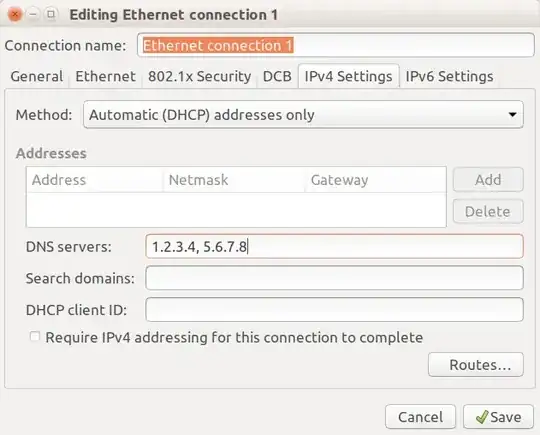Enable Require IPv4 addressing checkbox
Screen dimensions: 540x435
pyautogui.click(x=35, y=336)
